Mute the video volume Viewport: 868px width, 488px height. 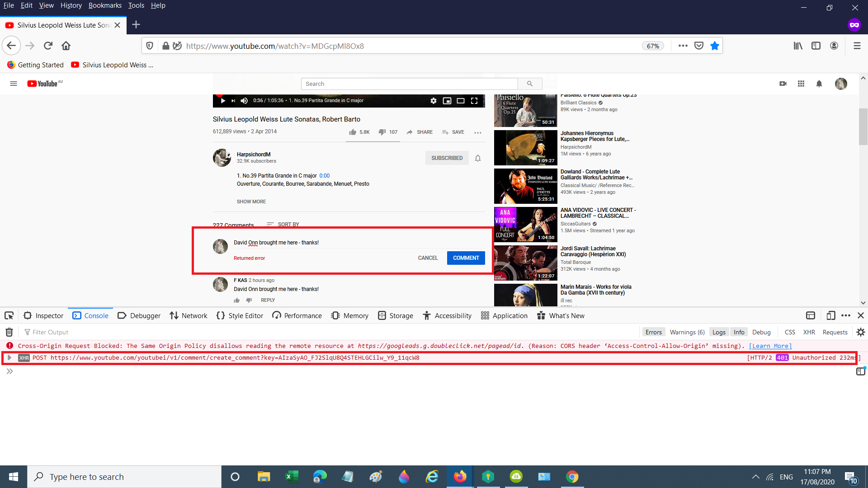pyautogui.click(x=244, y=101)
